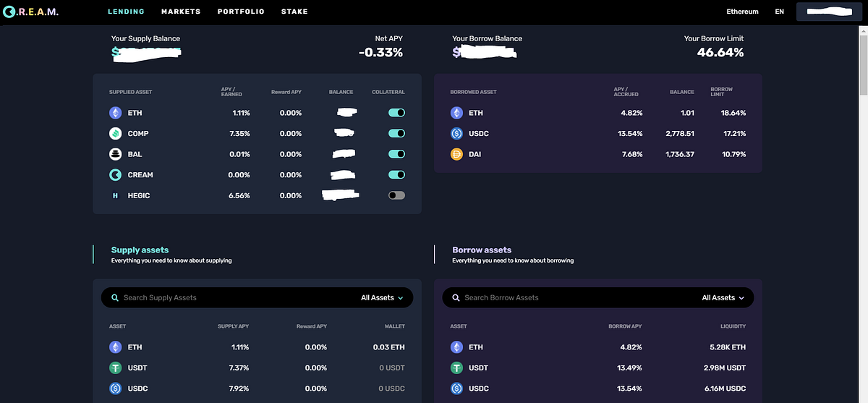Click borrowed ETH balance 1.01
The image size is (868, 403).
tap(688, 113)
